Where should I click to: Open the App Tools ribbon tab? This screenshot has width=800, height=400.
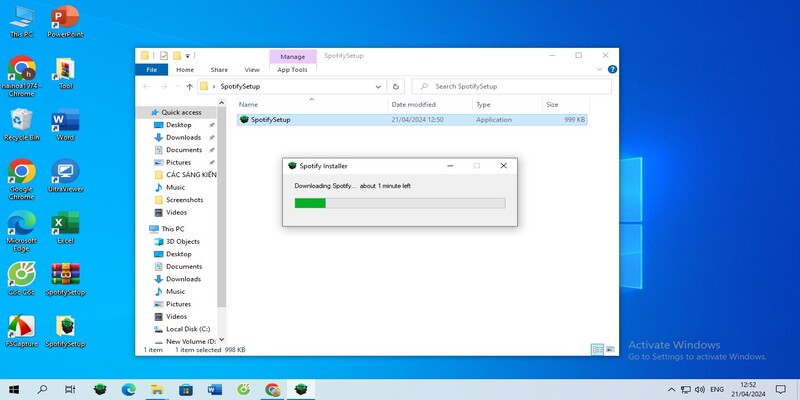point(292,70)
